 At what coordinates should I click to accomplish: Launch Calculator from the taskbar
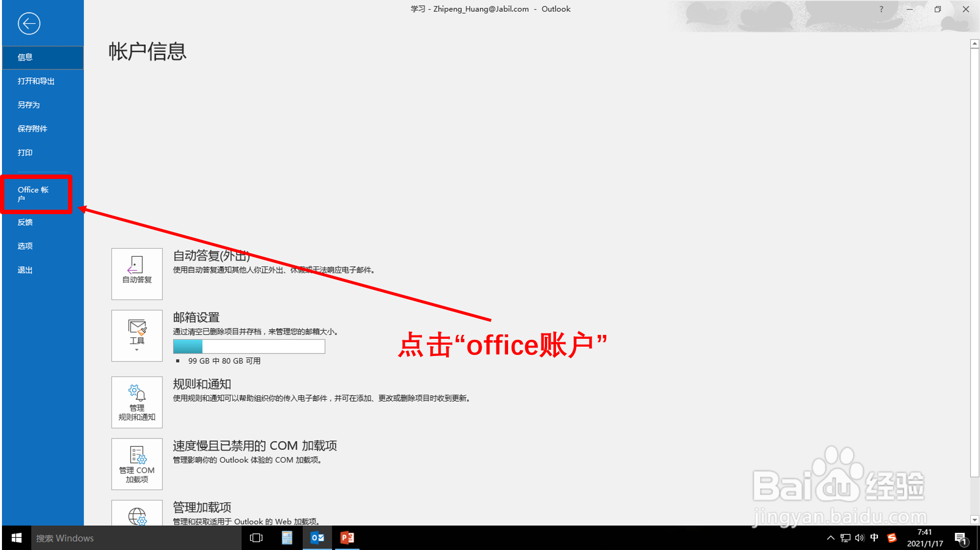287,538
